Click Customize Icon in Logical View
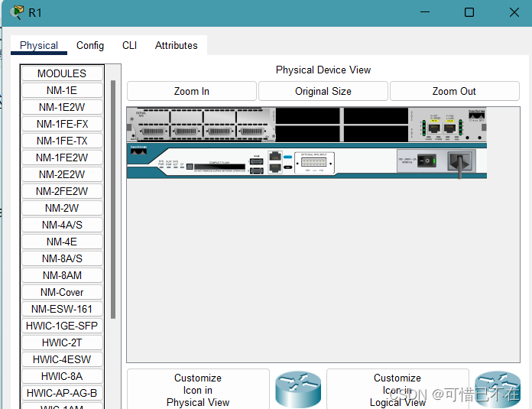 (x=397, y=390)
